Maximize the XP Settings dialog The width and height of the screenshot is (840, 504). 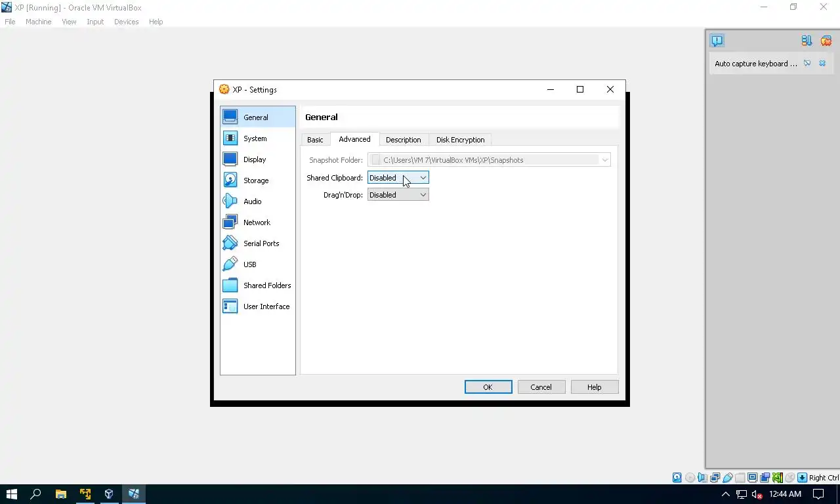580,89
